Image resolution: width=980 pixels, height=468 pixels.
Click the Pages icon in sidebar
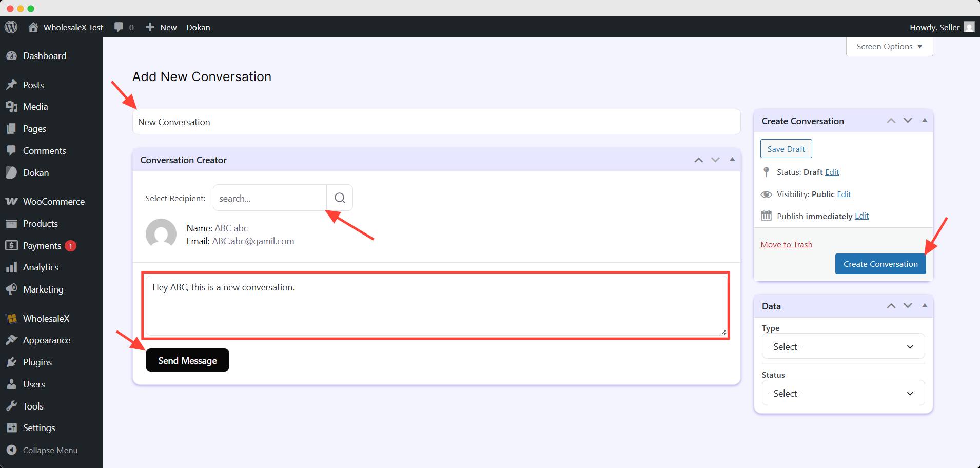click(11, 129)
